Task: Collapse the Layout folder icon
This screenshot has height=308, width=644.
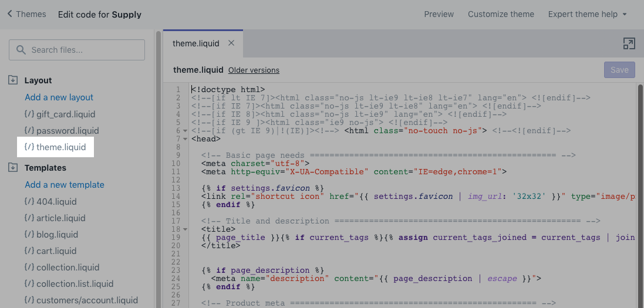Action: (13, 80)
